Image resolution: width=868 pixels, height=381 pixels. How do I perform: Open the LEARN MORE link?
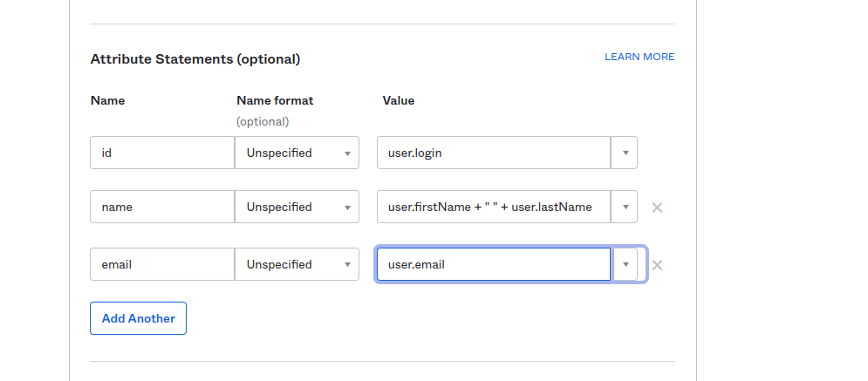[x=639, y=57]
